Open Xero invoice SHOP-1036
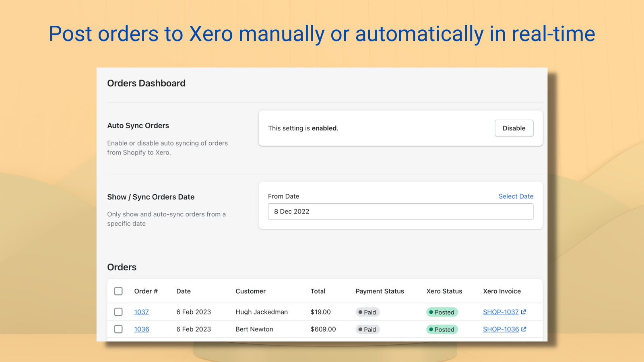This screenshot has width=644, height=362. [501, 329]
